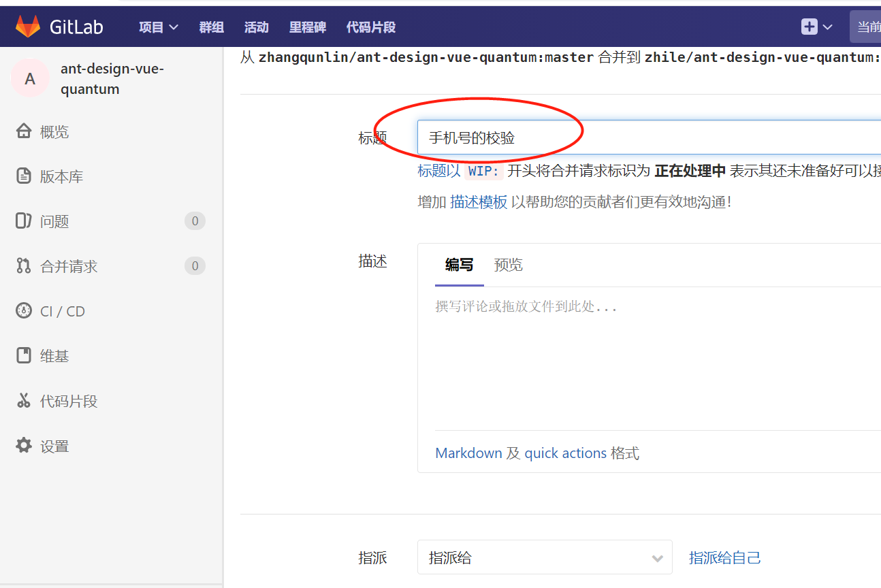Focus the 标题 title input field

tap(649, 137)
